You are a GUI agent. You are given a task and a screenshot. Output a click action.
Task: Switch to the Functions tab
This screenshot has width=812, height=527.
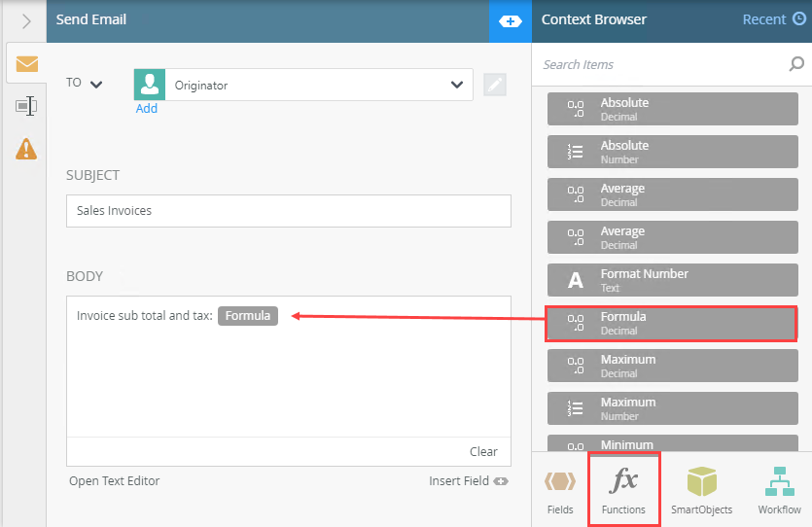point(623,490)
